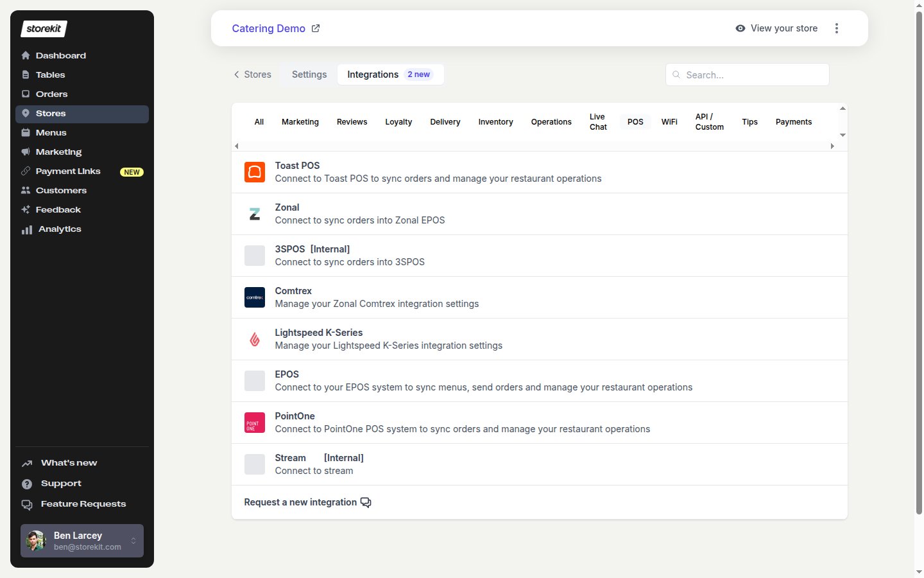Click the Feedback sparkle icon
Viewport: 924px width, 578px height.
coord(26,209)
